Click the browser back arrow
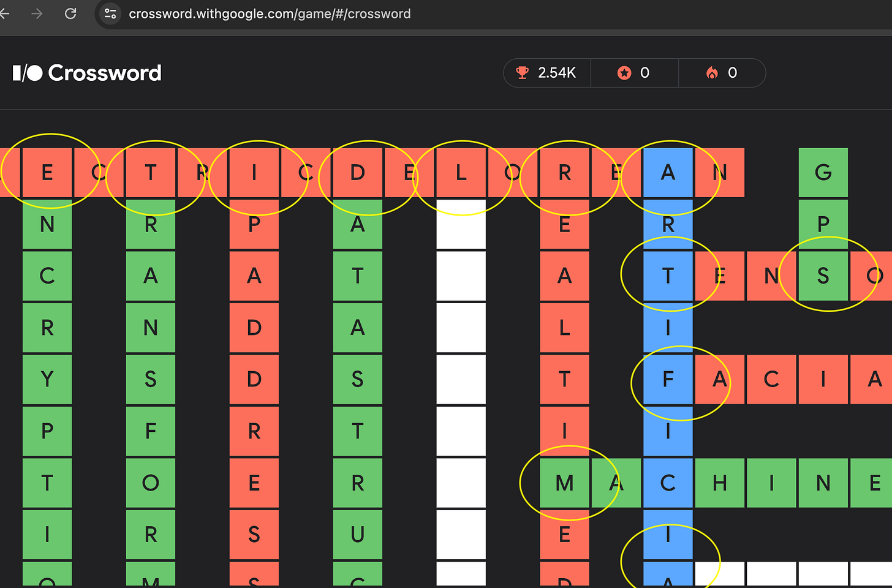Viewport: 892px width, 588px height. click(5, 13)
